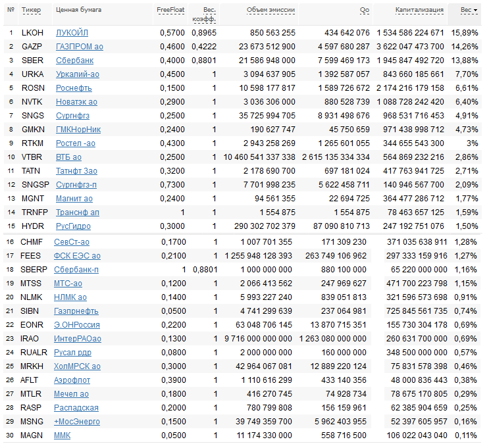Open the ГАЗПРОМ ао link
This screenshot has height=448, width=489.
[x=80, y=47]
